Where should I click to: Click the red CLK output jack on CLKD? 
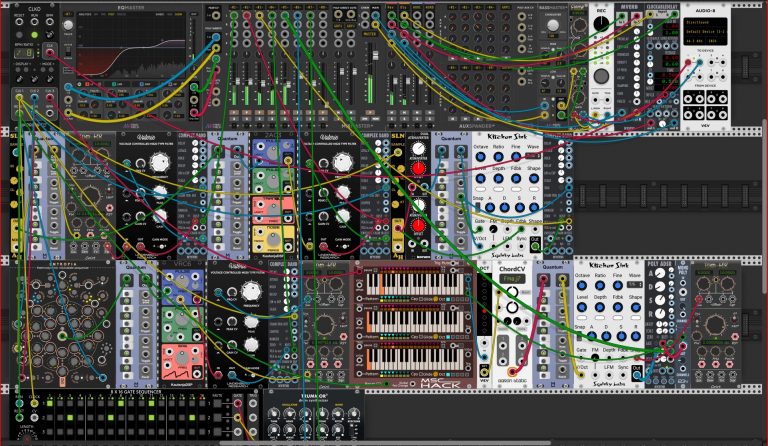coord(50,51)
